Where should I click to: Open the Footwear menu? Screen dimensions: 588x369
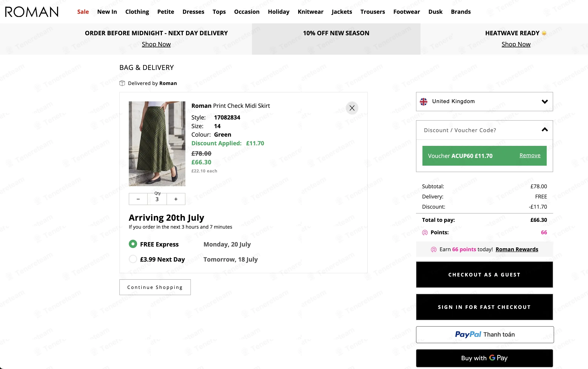click(x=407, y=12)
